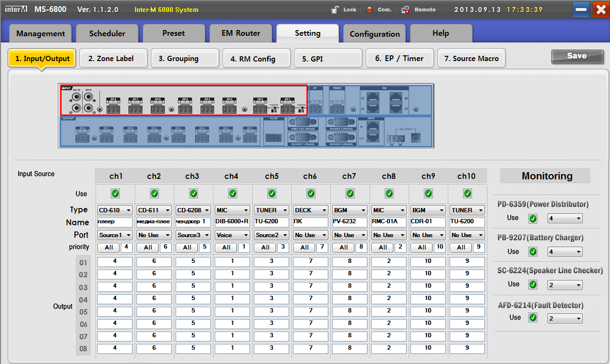Open the ch5 Port dropdown showing Source2
This screenshot has height=364, width=610.
(x=272, y=235)
